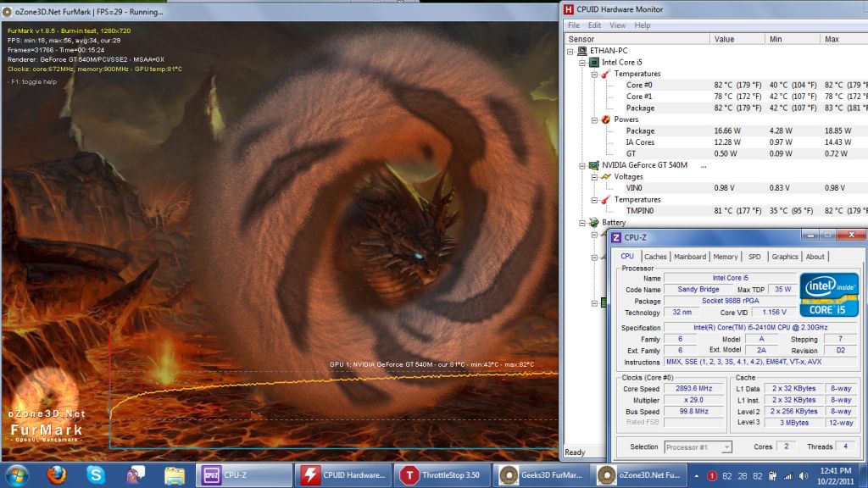Switch to the SPD tab in CPU-Z

pos(754,257)
